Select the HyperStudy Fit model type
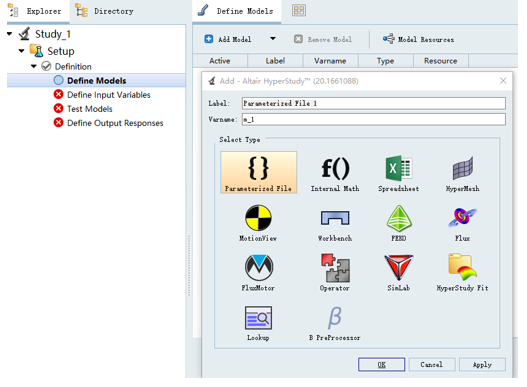The height and width of the screenshot is (387, 527). [462, 273]
